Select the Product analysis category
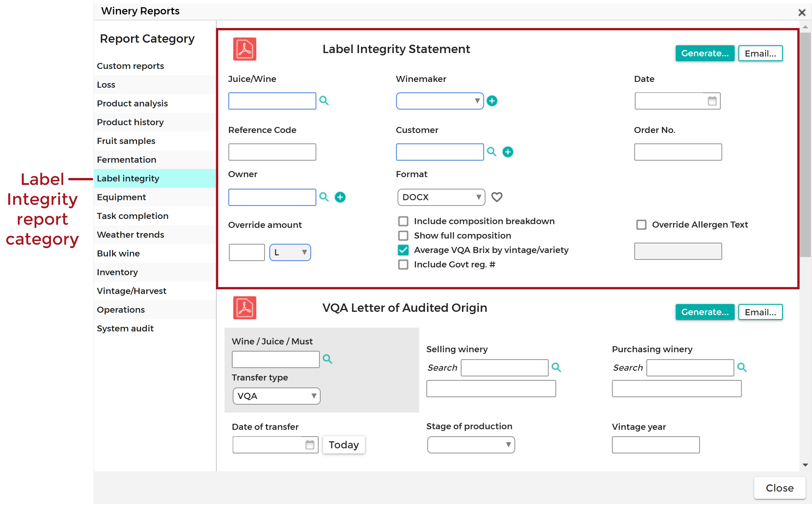Image resolution: width=812 pixels, height=508 pixels. [x=155, y=104]
